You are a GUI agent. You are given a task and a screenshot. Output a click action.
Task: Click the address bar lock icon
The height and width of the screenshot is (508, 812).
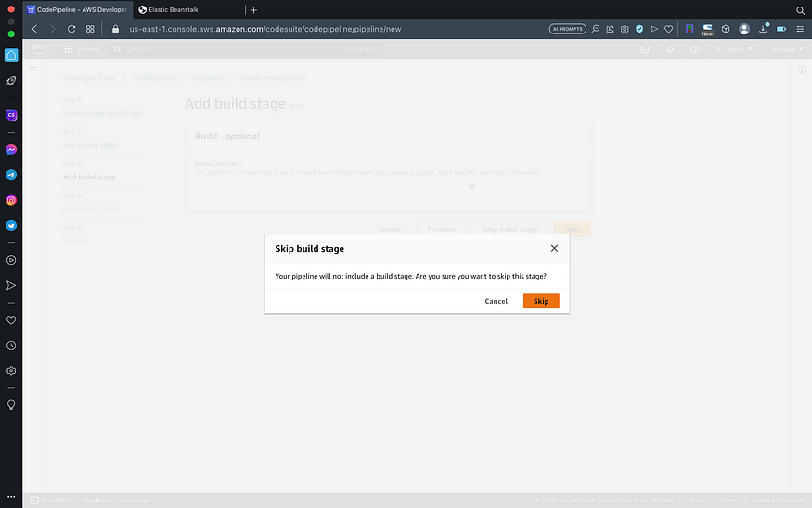click(x=115, y=29)
